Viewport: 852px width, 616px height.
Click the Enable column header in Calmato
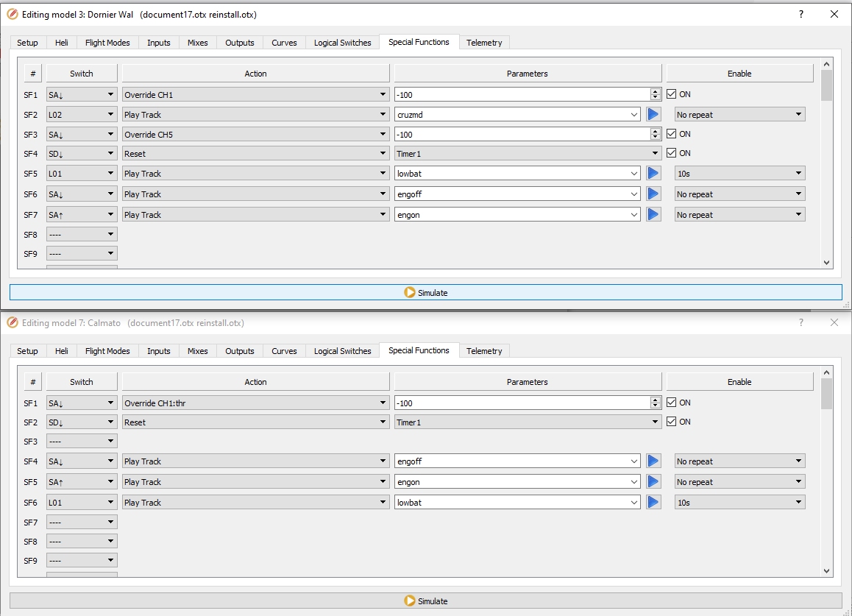click(x=739, y=382)
